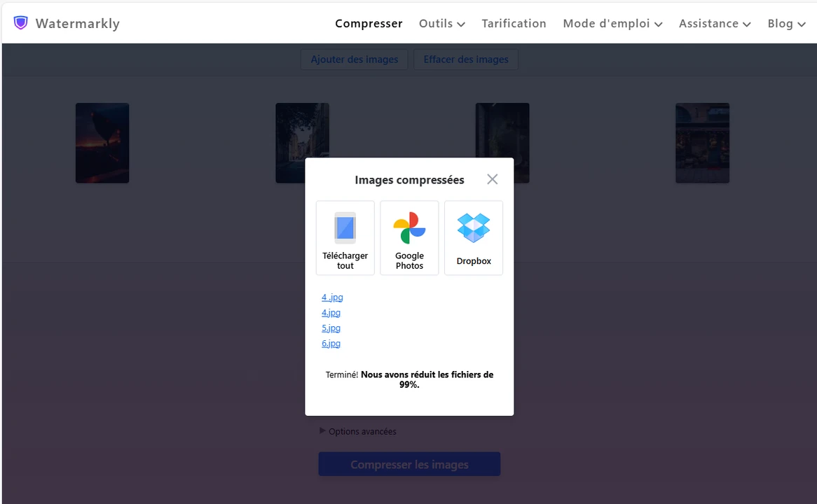The width and height of the screenshot is (817, 504).
Task: Open the Assistance dropdown menu
Action: pyautogui.click(x=715, y=23)
